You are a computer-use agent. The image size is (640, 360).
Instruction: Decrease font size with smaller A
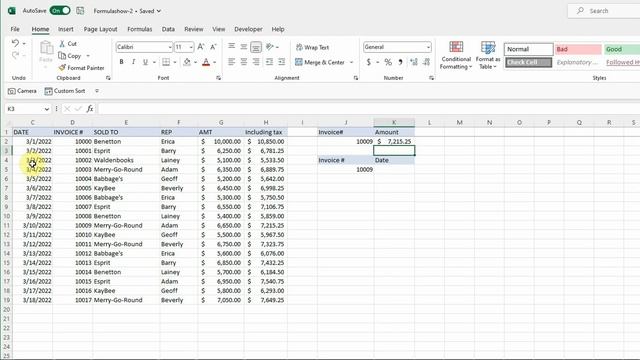(x=213, y=47)
